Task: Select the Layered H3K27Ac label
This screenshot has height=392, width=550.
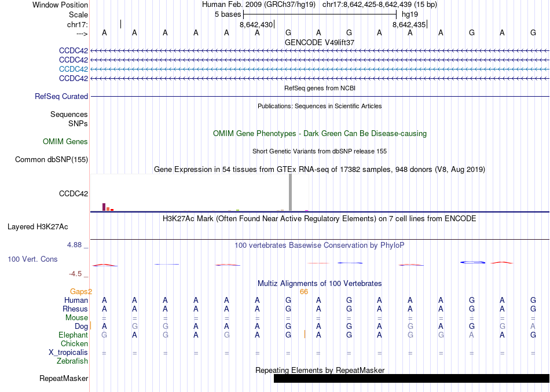Action: tap(38, 227)
